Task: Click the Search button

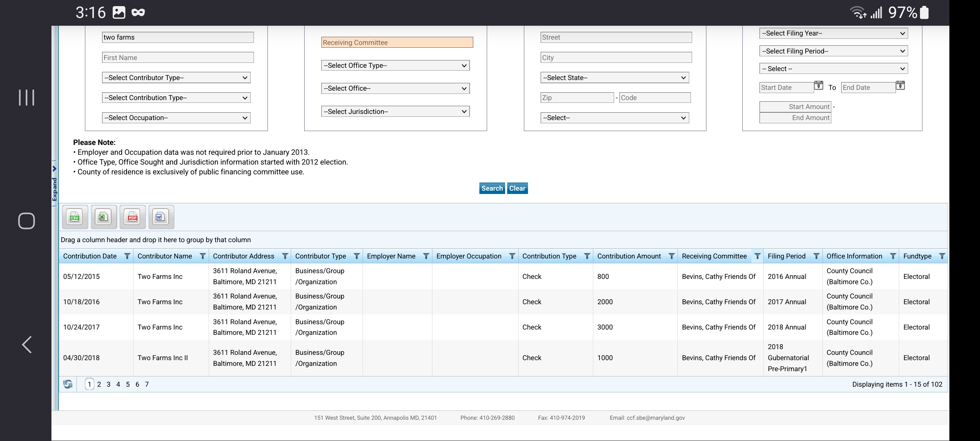Action: [492, 188]
